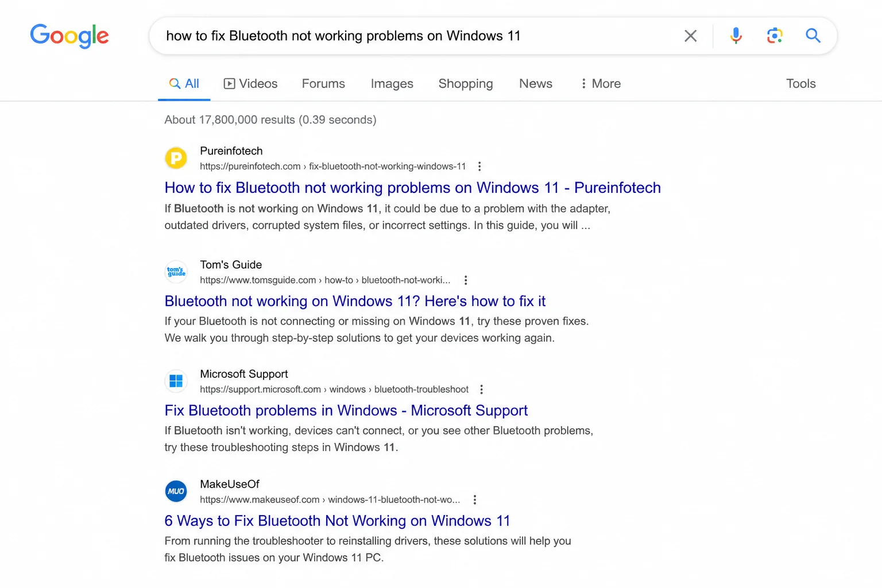Viewport: 882px width, 588px height.
Task: Click the Pureinfotech site name
Action: click(231, 151)
